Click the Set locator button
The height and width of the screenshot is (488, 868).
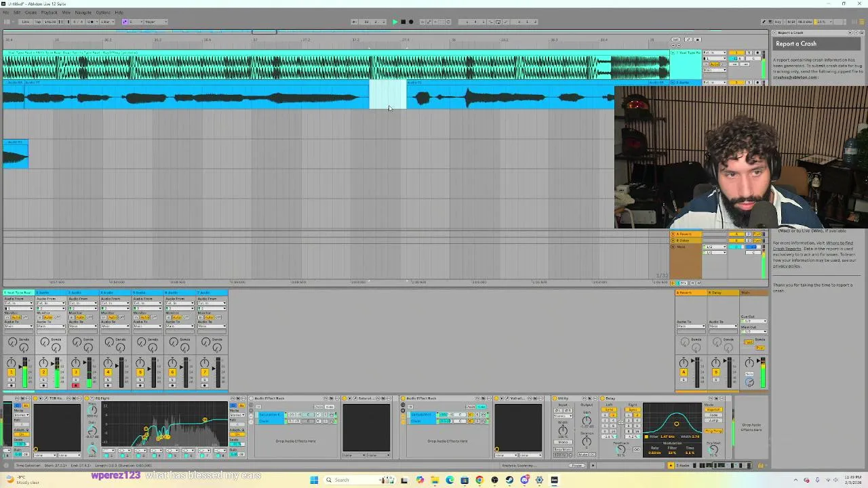coord(676,39)
